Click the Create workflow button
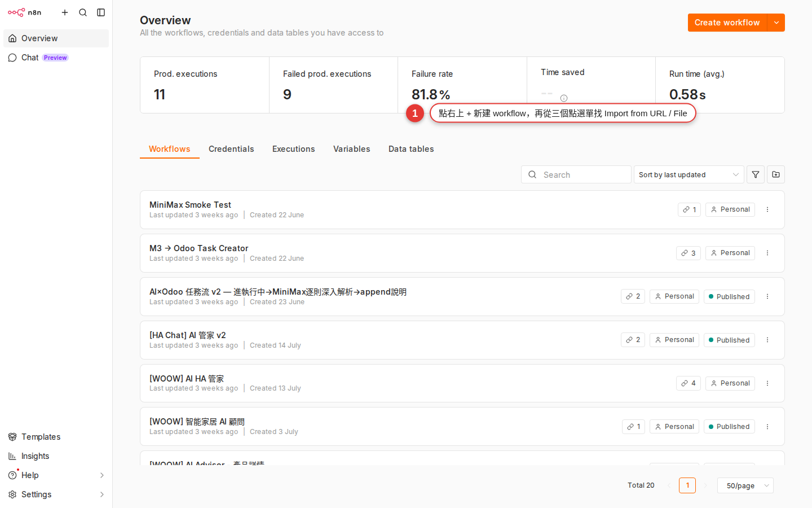The width and height of the screenshot is (812, 508). pyautogui.click(x=727, y=23)
